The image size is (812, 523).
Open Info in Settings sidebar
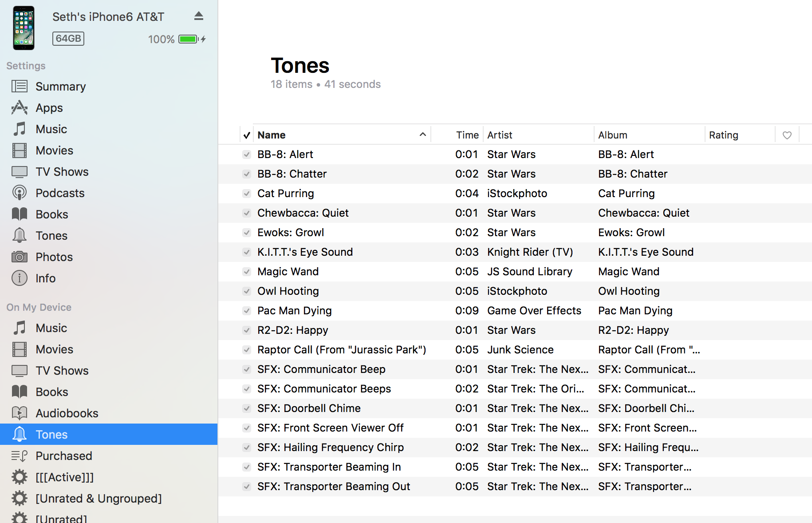(x=45, y=278)
